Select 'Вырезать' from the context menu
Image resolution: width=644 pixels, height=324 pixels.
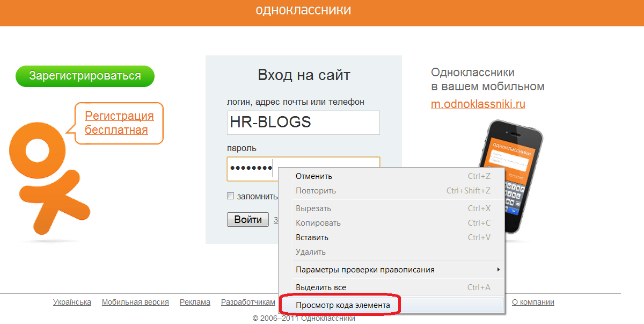point(392,208)
